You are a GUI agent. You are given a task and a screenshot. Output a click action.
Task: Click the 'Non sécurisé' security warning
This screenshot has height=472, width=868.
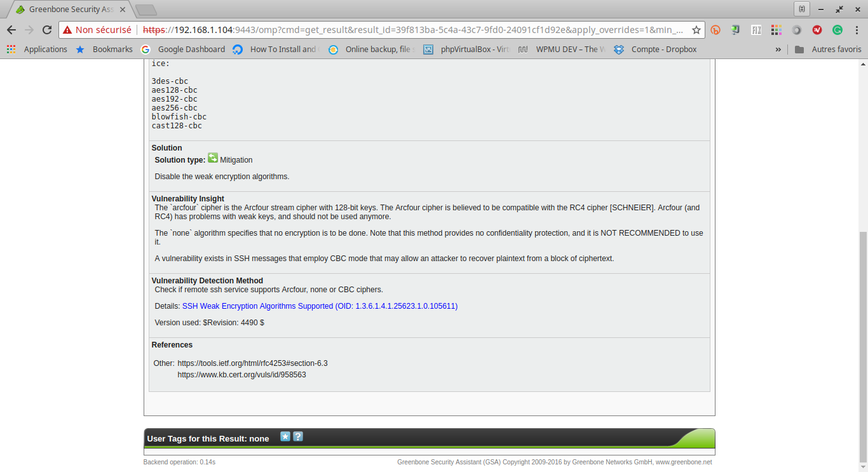tap(97, 30)
